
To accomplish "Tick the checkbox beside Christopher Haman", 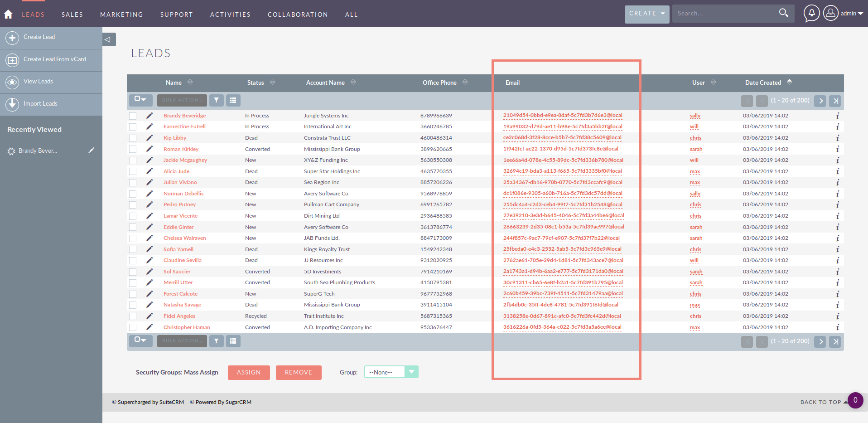I will click(x=133, y=327).
